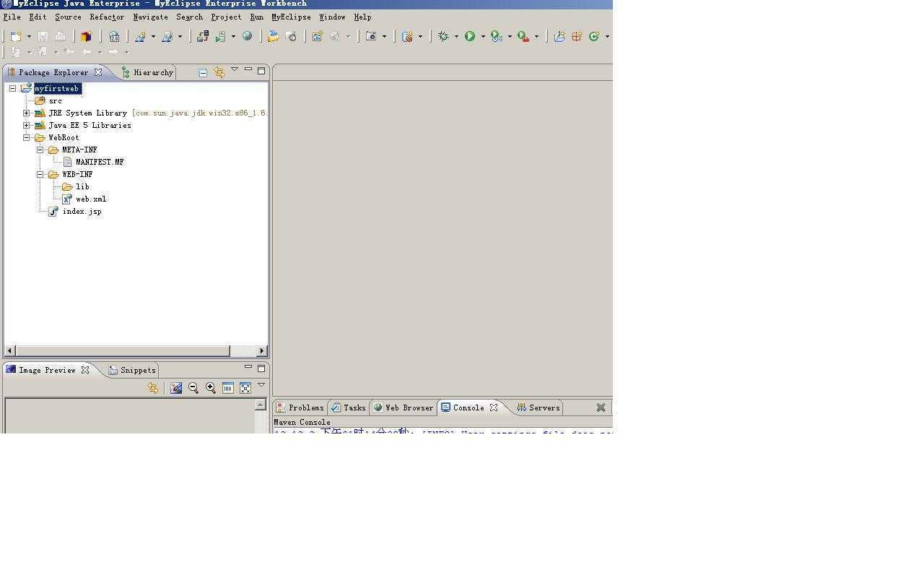Image resolution: width=924 pixels, height=578 pixels.
Task: Click the image picture icon in Image Preview toolbar
Action: [x=176, y=388]
